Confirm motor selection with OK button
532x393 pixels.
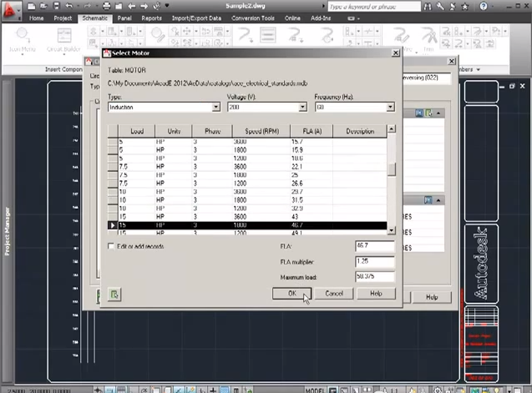(291, 294)
